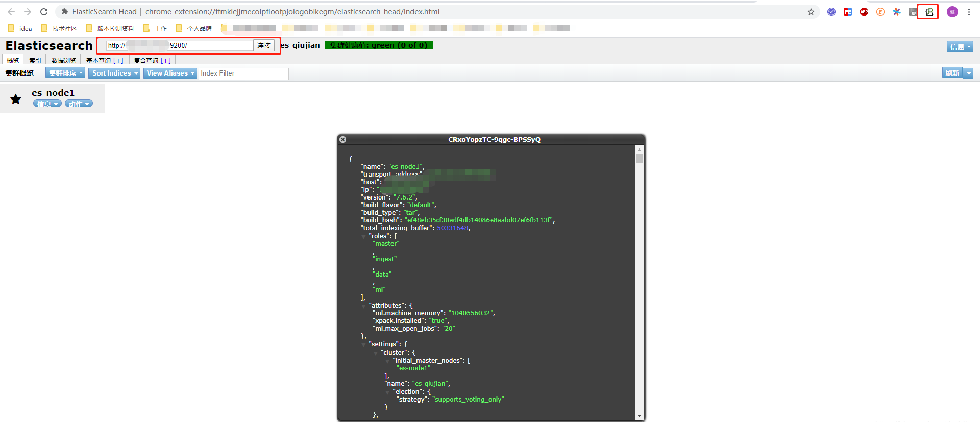Click the "master" role entry in JSON
Image resolution: width=980 pixels, height=422 pixels.
pos(386,244)
